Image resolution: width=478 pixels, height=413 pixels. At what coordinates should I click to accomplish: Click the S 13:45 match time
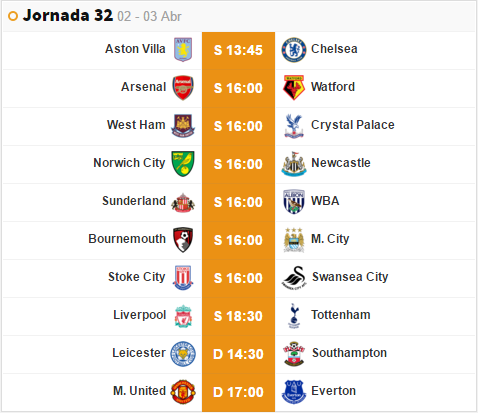click(238, 50)
